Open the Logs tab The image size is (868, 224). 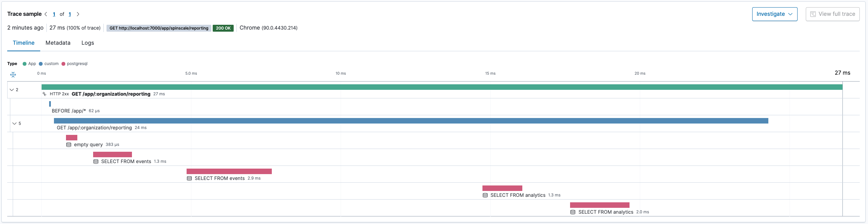tap(88, 43)
